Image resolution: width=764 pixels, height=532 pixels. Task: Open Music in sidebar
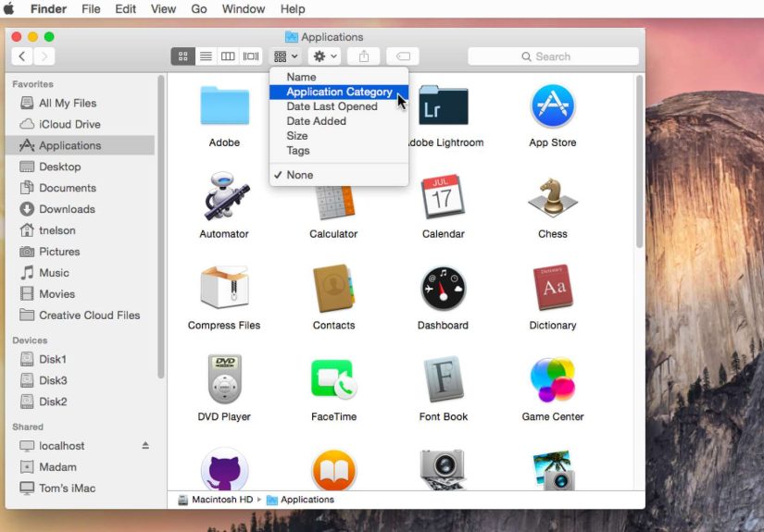click(x=81, y=273)
